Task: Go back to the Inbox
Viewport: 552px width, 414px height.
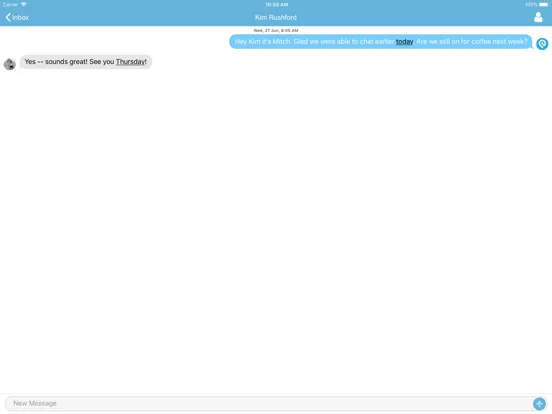Action: point(17,17)
